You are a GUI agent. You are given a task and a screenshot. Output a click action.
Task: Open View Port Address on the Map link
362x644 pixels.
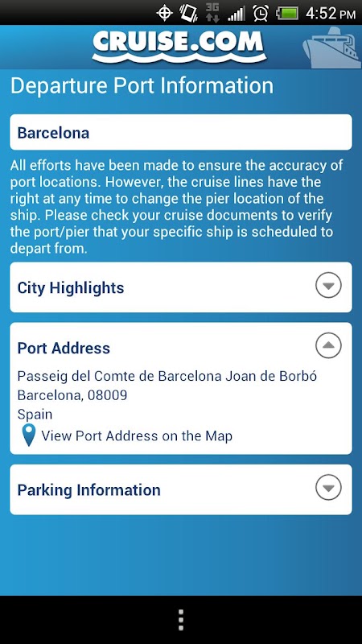click(137, 436)
